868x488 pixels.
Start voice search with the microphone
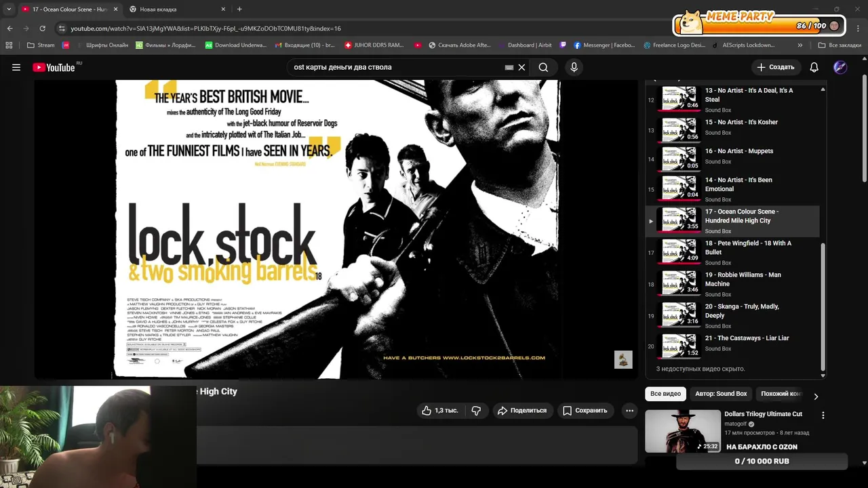[574, 67]
